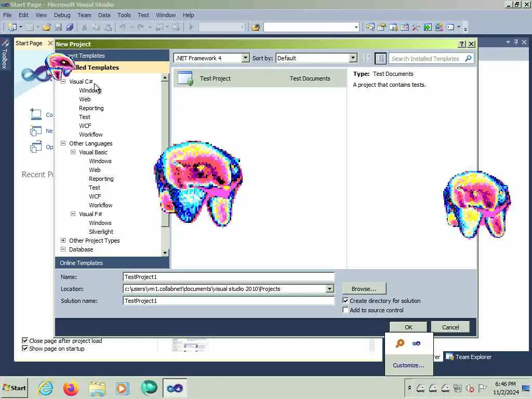The width and height of the screenshot is (532, 399).
Task: Open the Online Templates section
Action: coord(112,263)
